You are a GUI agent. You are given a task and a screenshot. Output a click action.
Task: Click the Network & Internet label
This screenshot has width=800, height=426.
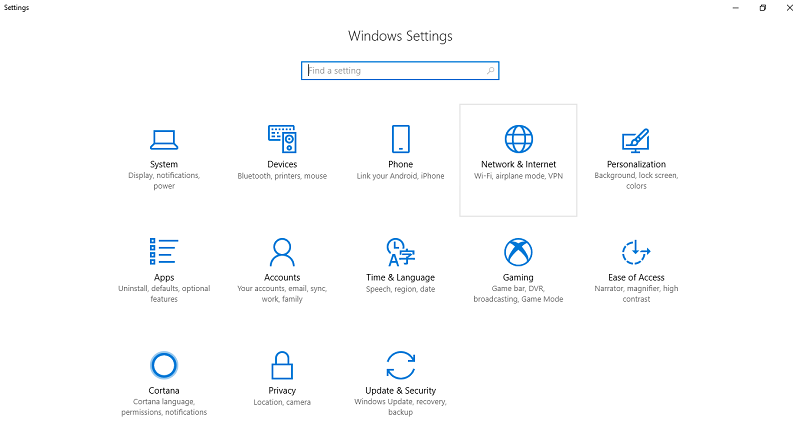[x=518, y=164]
